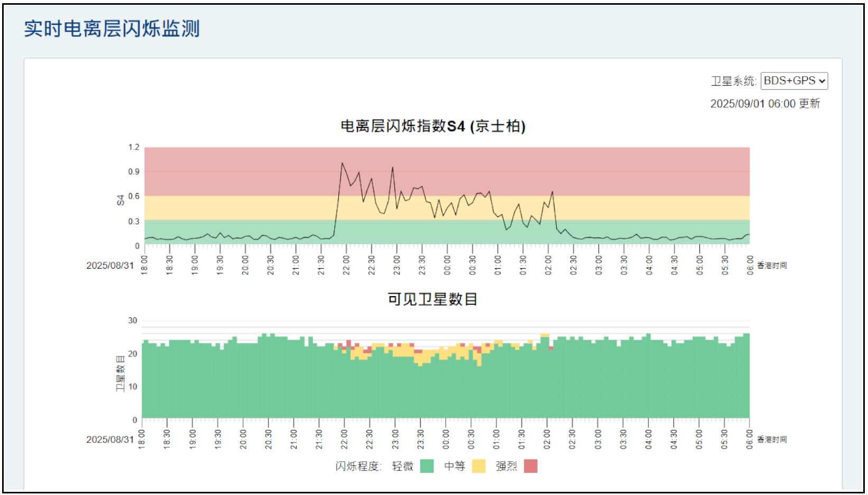Click the 03:00 tick label on satellite count chart
The image size is (868, 495).
click(598, 439)
